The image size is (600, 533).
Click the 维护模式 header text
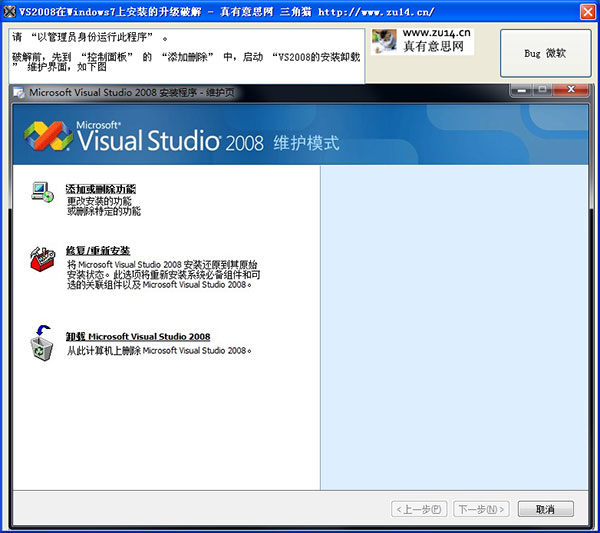307,143
